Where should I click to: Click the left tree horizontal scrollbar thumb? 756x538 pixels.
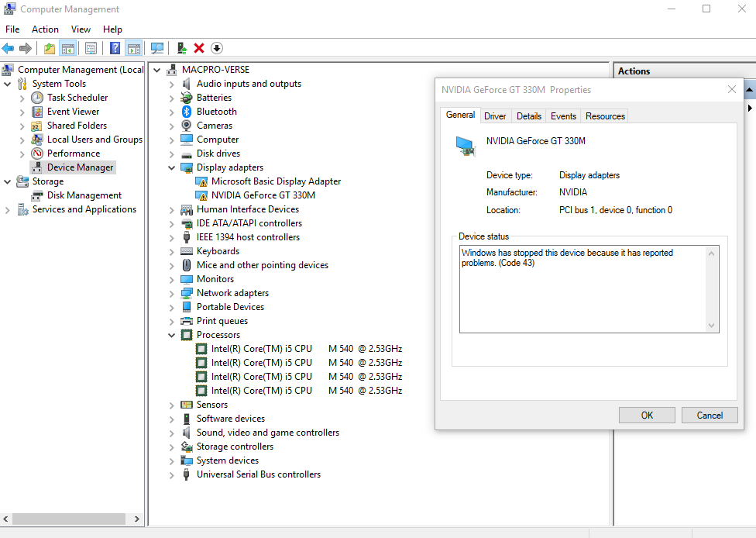(69, 519)
